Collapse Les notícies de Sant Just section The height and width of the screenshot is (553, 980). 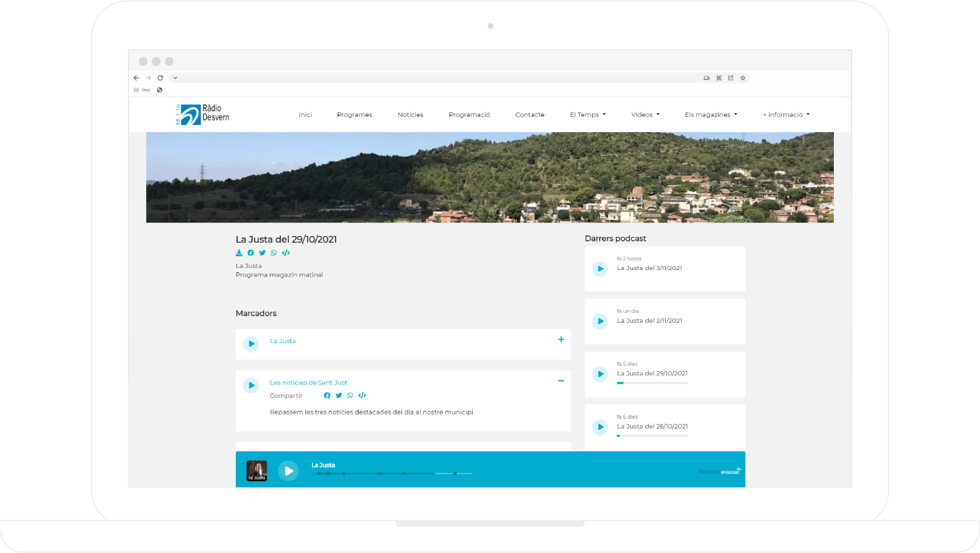click(x=561, y=381)
